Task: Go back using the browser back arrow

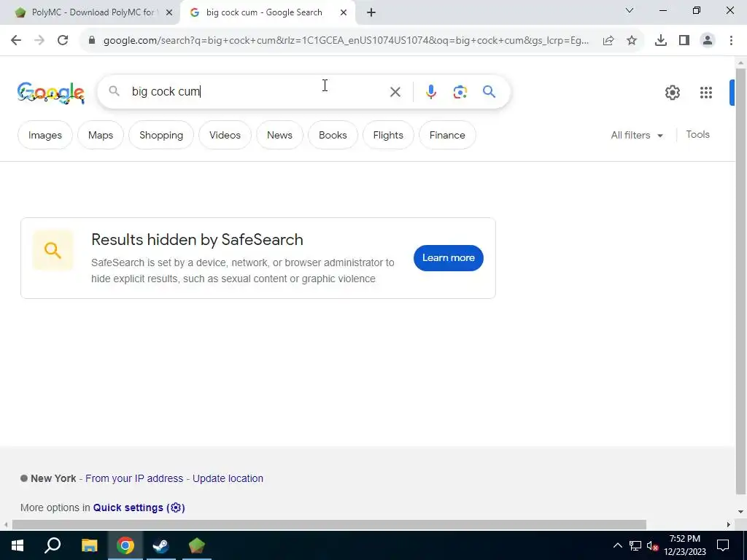Action: [16, 41]
